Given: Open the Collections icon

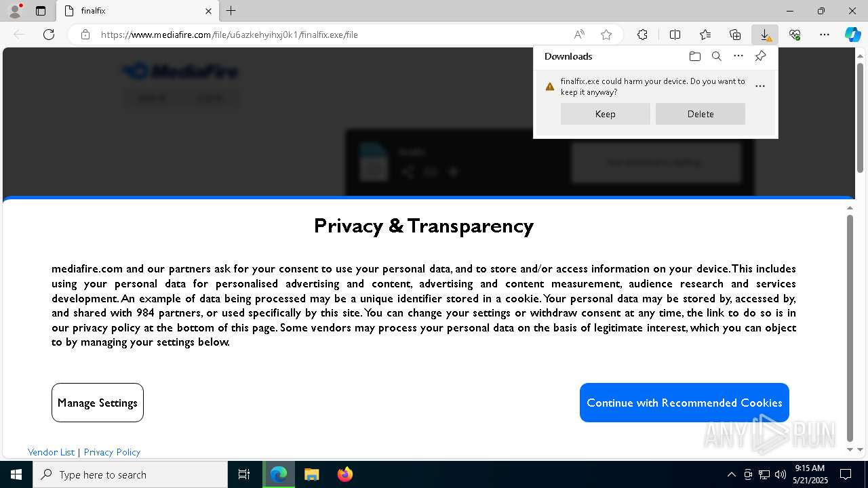Looking at the screenshot, I should [735, 35].
